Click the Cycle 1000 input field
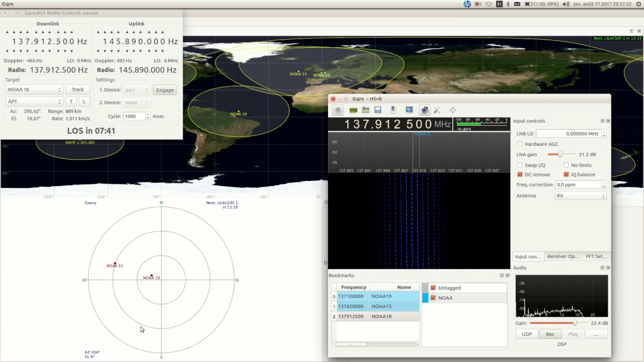The image size is (644, 362). [x=134, y=116]
